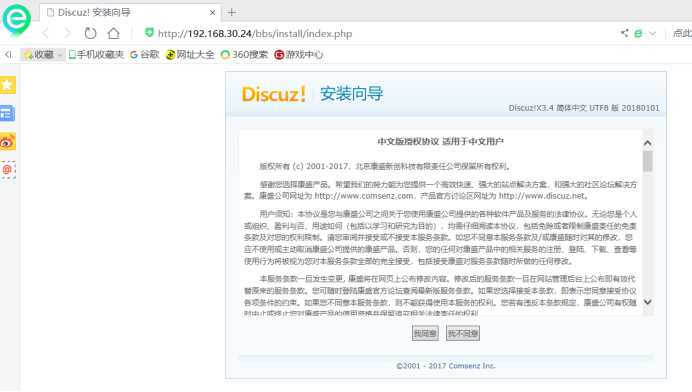692x392 pixels.
Task: Click the 安装向导 heading text
Action: coord(352,94)
